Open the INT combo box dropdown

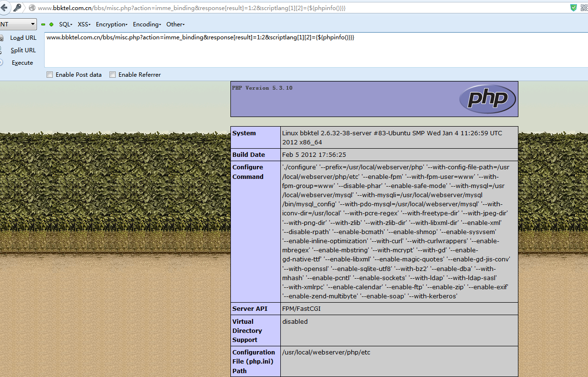pos(18,24)
